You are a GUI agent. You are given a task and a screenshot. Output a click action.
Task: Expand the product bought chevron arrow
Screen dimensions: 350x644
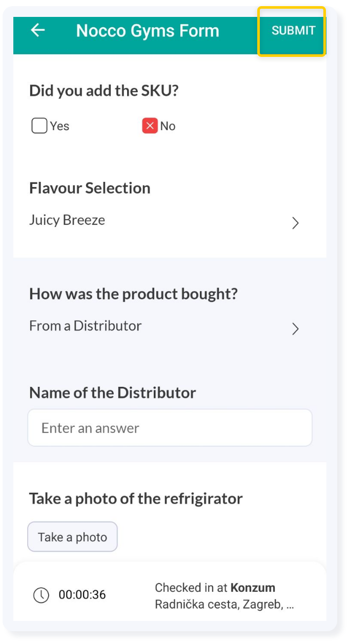pos(295,328)
